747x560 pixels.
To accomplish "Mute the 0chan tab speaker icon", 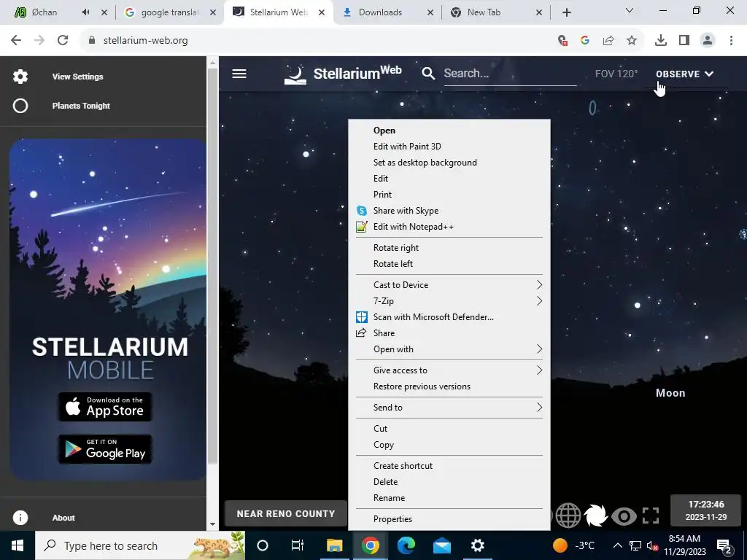I will [86, 12].
